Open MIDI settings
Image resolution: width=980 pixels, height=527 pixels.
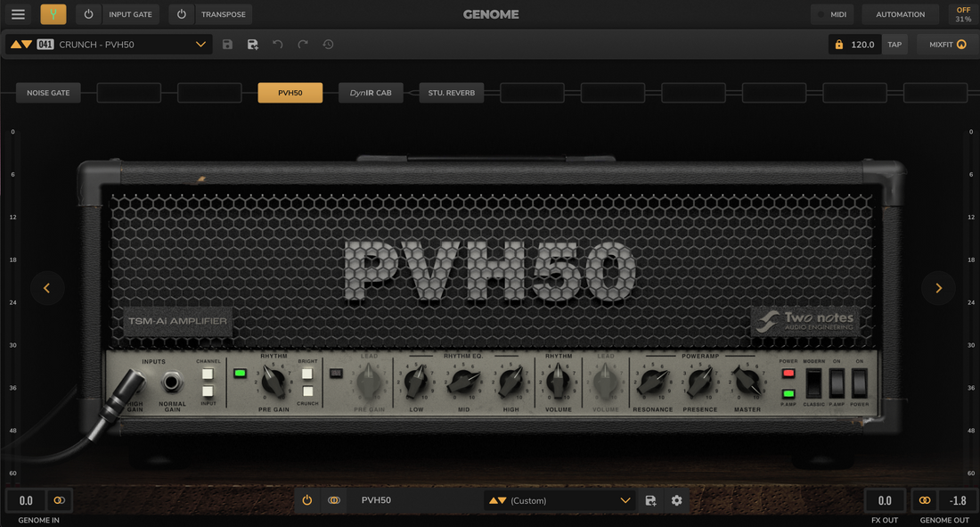832,13
